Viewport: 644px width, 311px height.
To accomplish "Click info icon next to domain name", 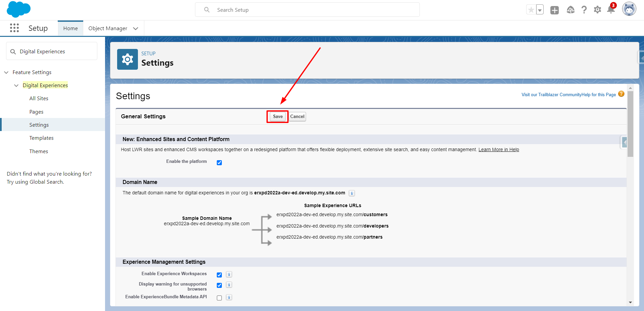I will pos(352,193).
